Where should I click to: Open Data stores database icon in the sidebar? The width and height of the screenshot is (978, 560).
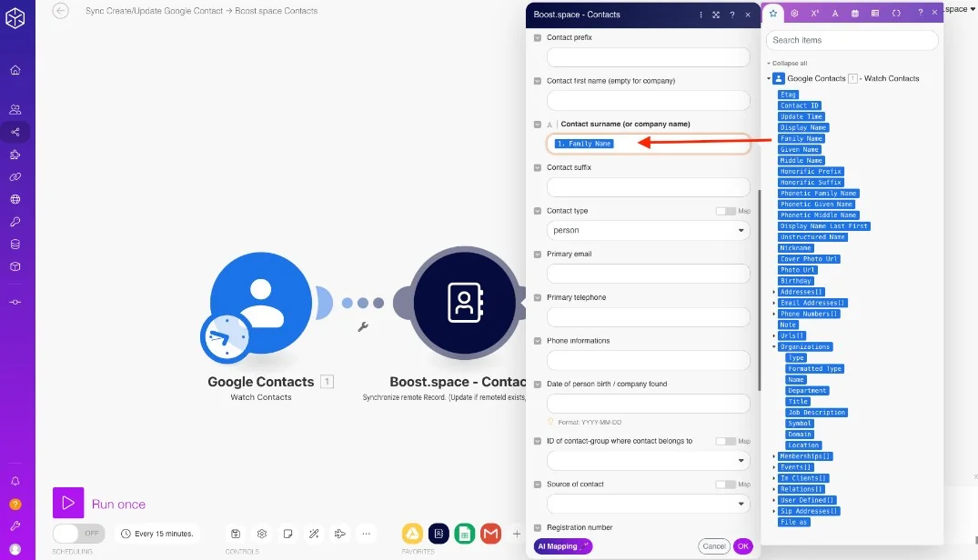pyautogui.click(x=15, y=245)
